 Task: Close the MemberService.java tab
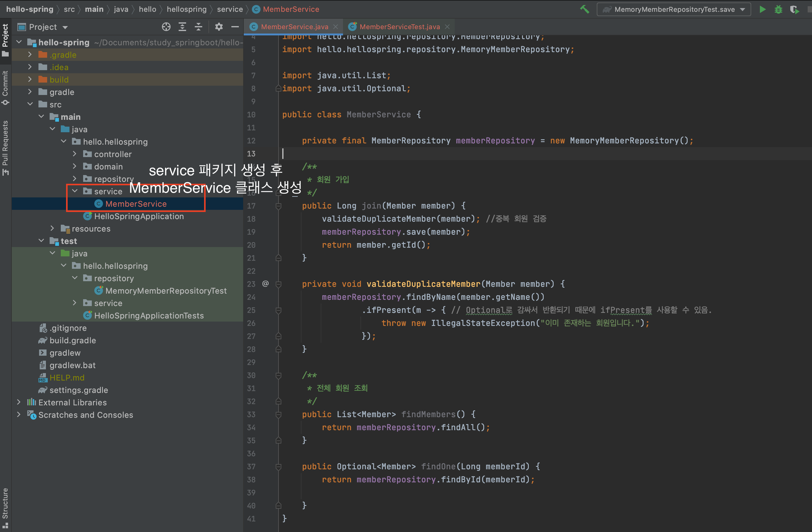pyautogui.click(x=336, y=27)
